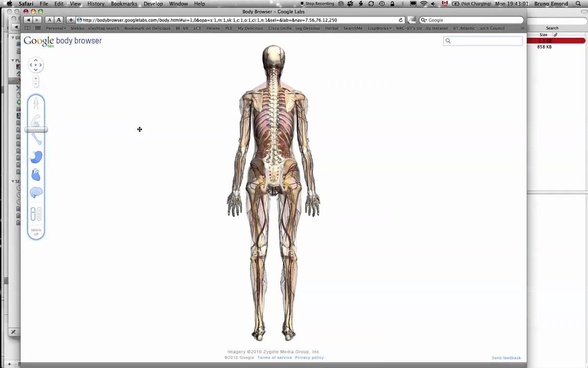Open the Apple menu
This screenshot has height=368, width=588.
pyautogui.click(x=10, y=4)
